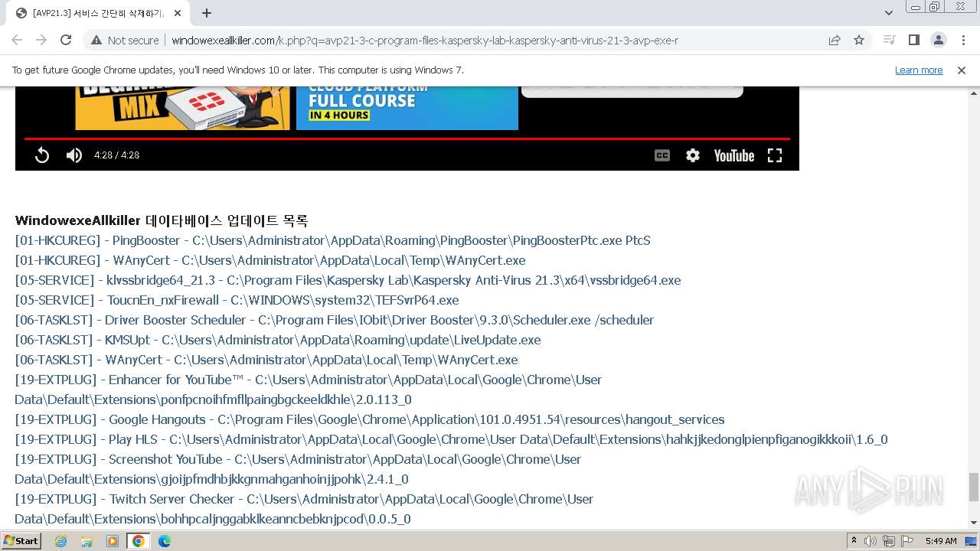980x551 pixels.
Task: Open the media control icon in toolbar
Action: pyautogui.click(x=889, y=40)
